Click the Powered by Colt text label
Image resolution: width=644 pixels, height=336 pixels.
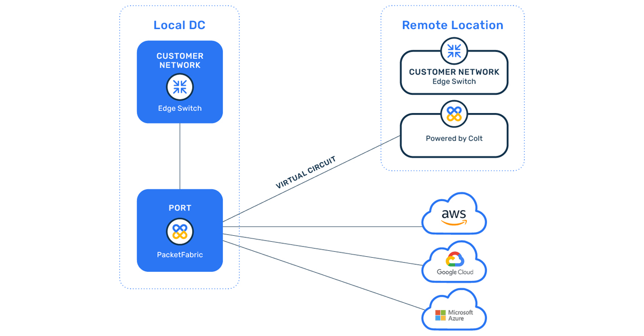(453, 138)
